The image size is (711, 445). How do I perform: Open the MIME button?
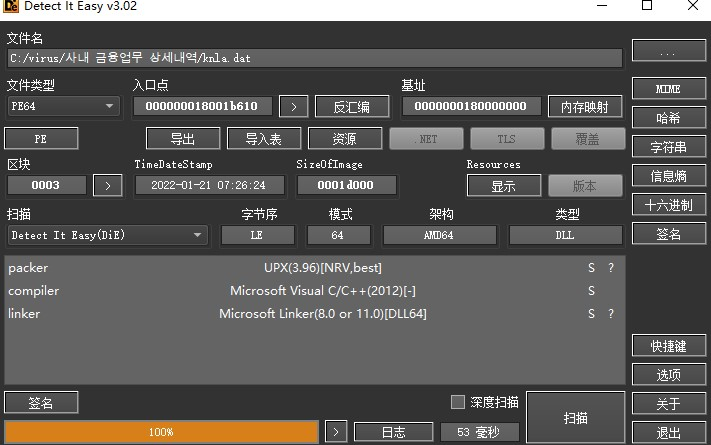pos(669,88)
